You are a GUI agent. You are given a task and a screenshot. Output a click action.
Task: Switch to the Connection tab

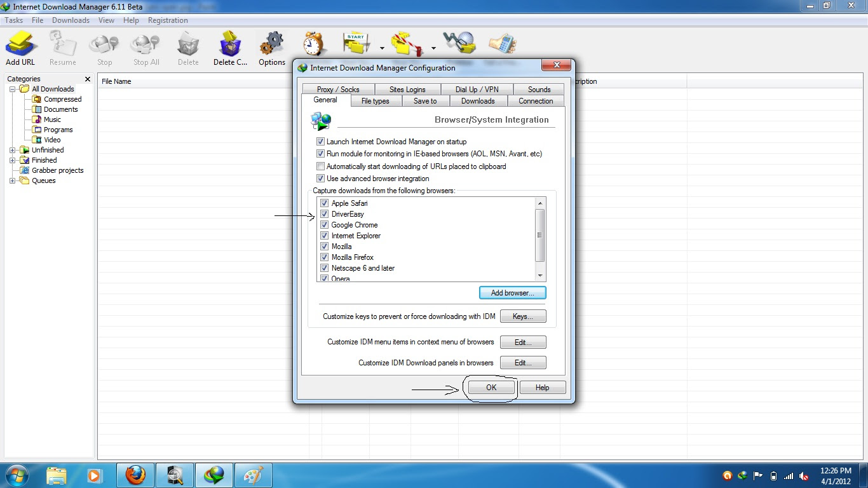tap(536, 101)
